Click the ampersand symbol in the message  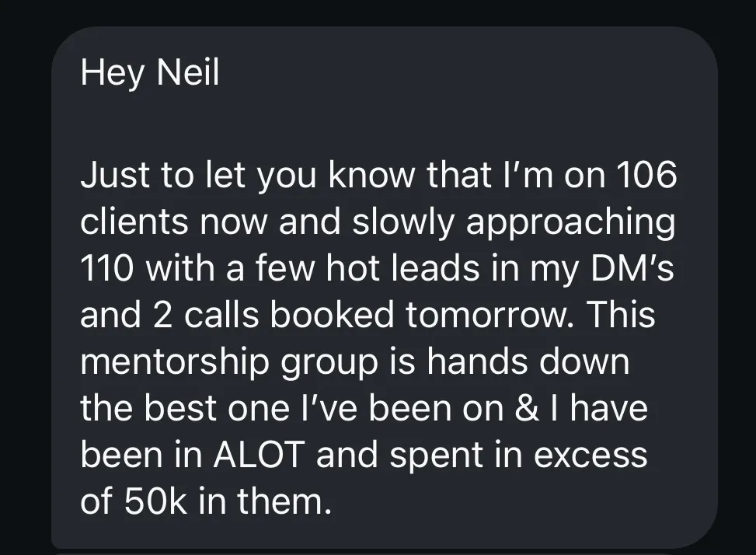[x=527, y=408]
